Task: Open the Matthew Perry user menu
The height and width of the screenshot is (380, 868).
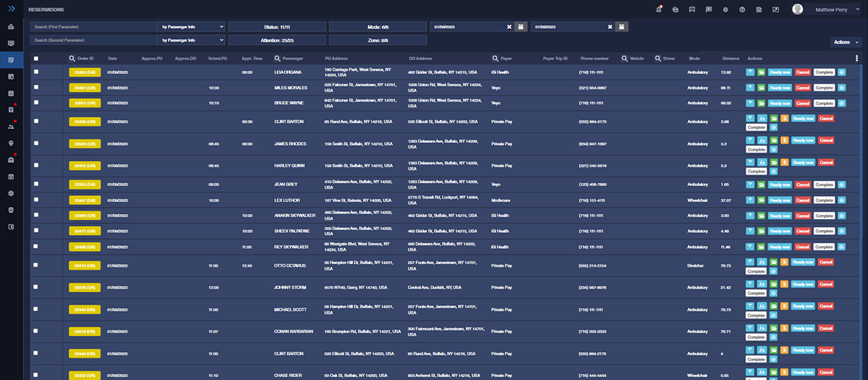Action: pos(826,9)
